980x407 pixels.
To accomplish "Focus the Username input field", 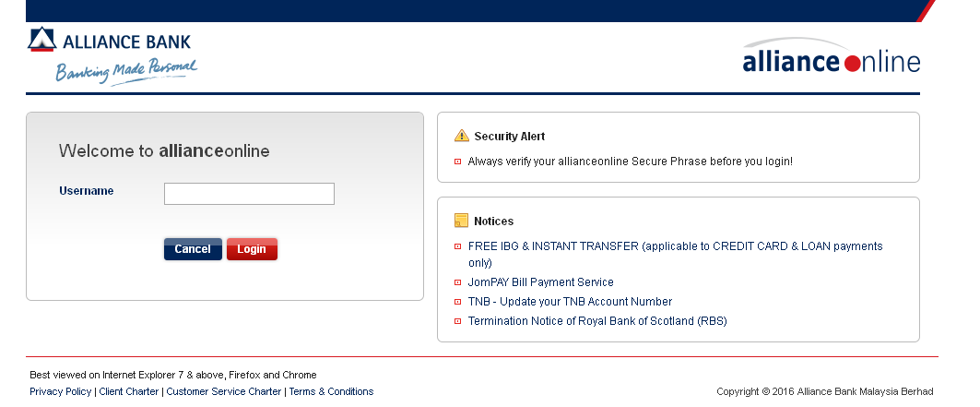I will 249,193.
